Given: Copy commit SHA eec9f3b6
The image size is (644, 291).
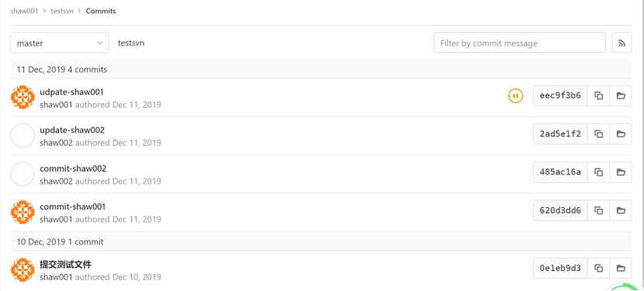Looking at the screenshot, I should tap(598, 95).
